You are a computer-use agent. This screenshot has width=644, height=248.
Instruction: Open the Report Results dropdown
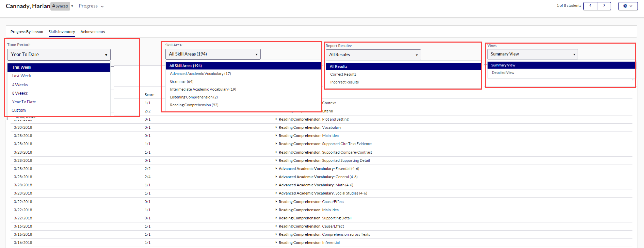373,55
